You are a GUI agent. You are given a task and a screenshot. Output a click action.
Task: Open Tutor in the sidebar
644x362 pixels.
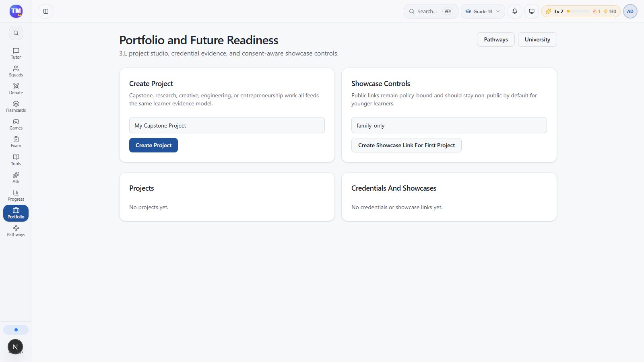point(16,53)
